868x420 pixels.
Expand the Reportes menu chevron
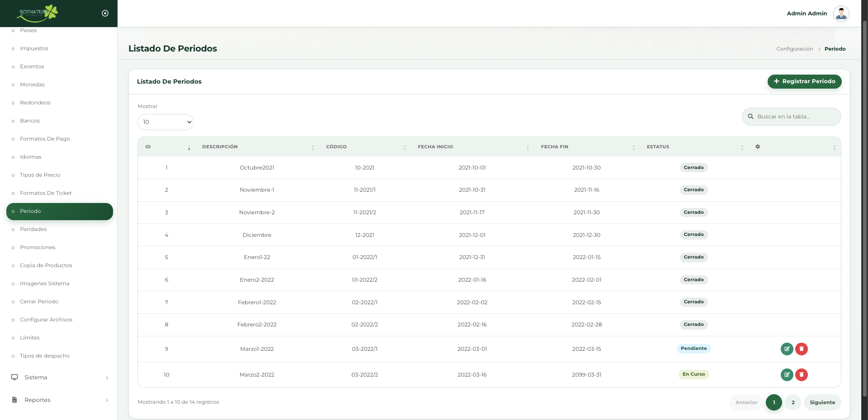click(107, 400)
